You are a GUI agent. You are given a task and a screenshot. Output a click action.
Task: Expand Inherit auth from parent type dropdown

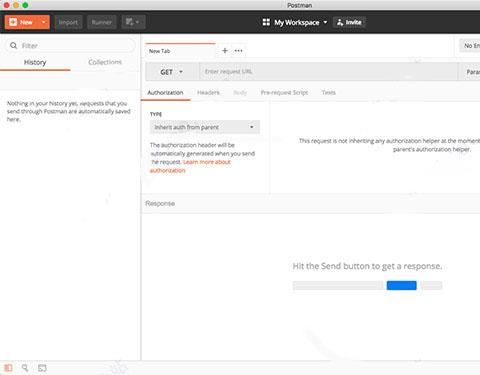click(x=205, y=127)
